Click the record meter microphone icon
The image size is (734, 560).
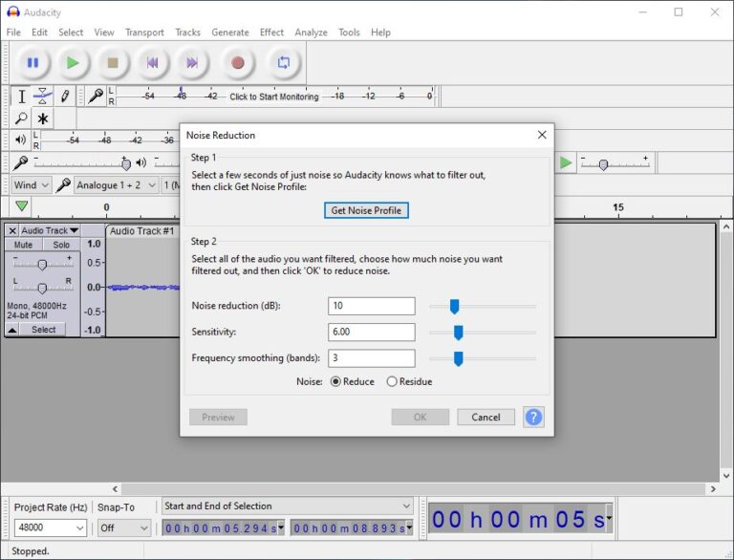tap(96, 96)
